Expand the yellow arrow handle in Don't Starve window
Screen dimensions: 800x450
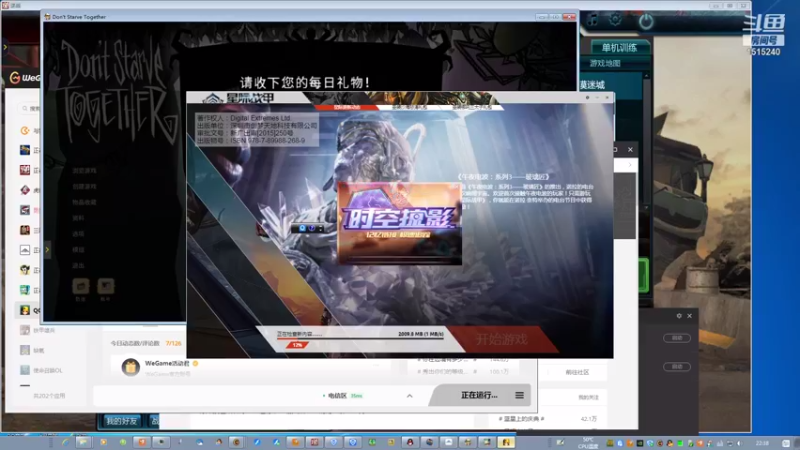(x=47, y=249)
